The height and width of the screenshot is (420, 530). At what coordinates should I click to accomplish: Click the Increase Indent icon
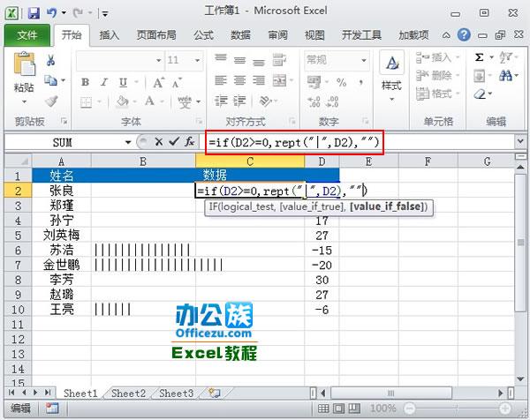(239, 101)
